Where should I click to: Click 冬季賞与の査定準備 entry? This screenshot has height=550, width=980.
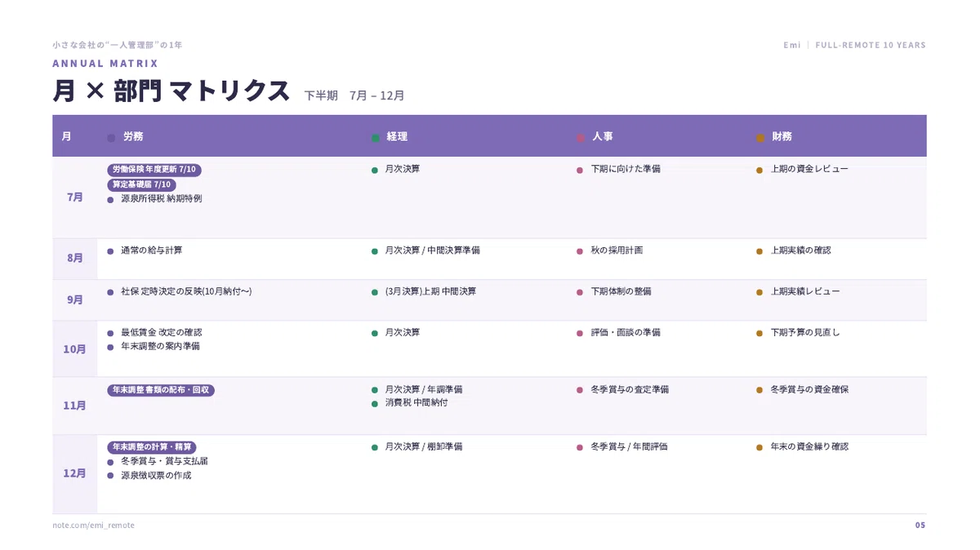tap(630, 390)
